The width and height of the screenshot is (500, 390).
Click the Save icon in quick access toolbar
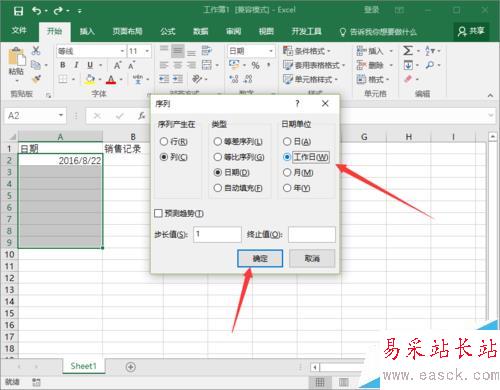[18, 11]
